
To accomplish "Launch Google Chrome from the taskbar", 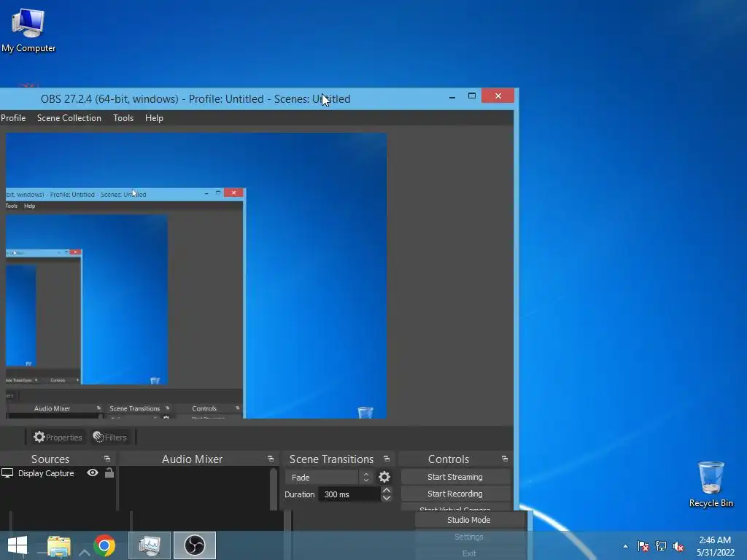I will [104, 545].
